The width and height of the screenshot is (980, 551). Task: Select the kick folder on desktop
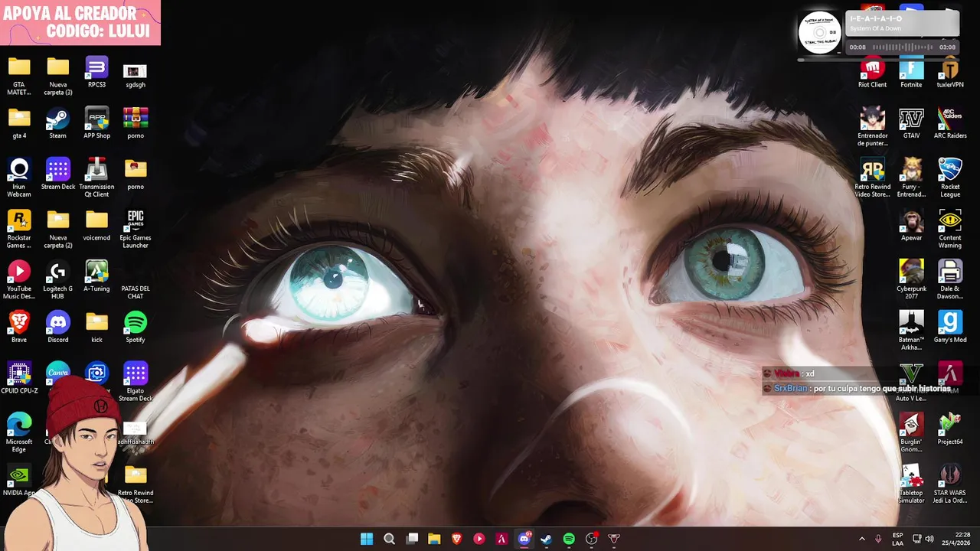[96, 328]
